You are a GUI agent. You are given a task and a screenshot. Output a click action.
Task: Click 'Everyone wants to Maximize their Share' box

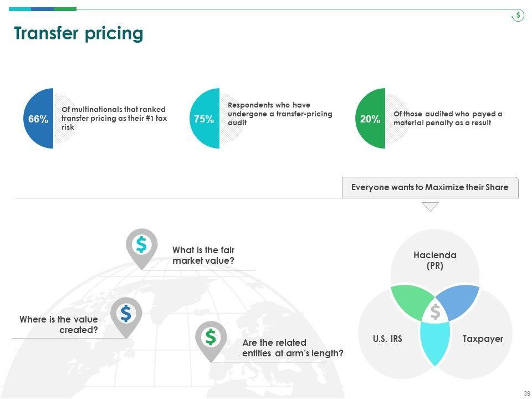429,187
